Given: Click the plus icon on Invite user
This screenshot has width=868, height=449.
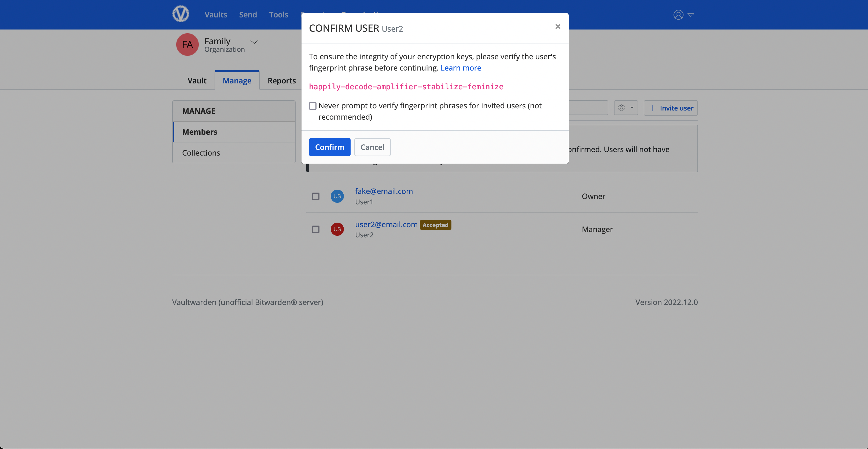Looking at the screenshot, I should (652, 108).
